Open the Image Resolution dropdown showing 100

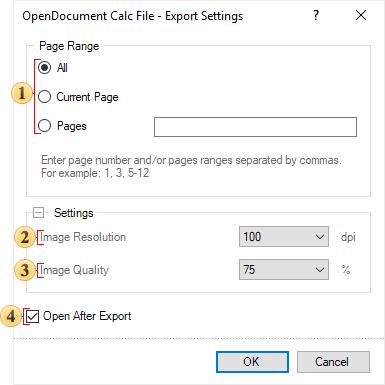point(284,237)
